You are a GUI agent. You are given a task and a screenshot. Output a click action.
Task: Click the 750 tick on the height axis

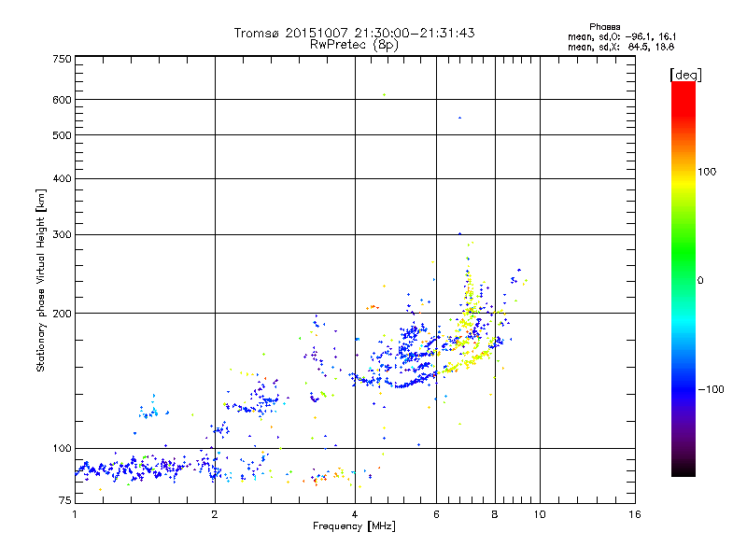pyautogui.click(x=62, y=59)
